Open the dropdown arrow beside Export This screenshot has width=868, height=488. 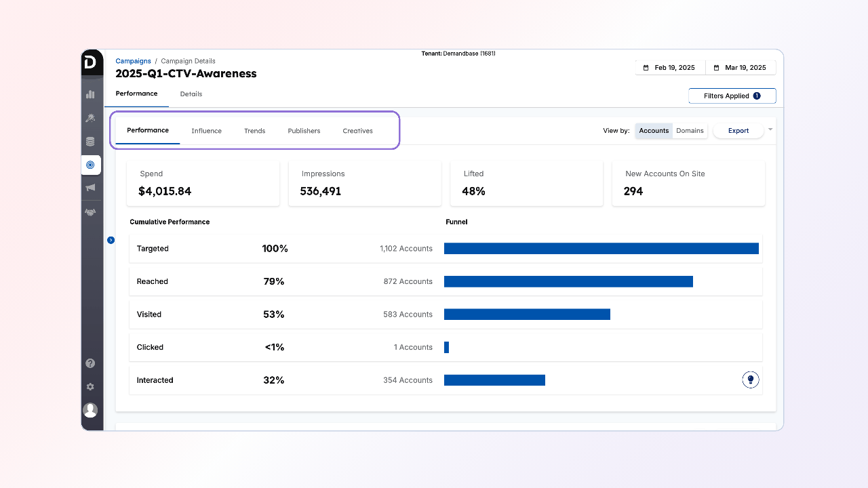click(x=770, y=129)
